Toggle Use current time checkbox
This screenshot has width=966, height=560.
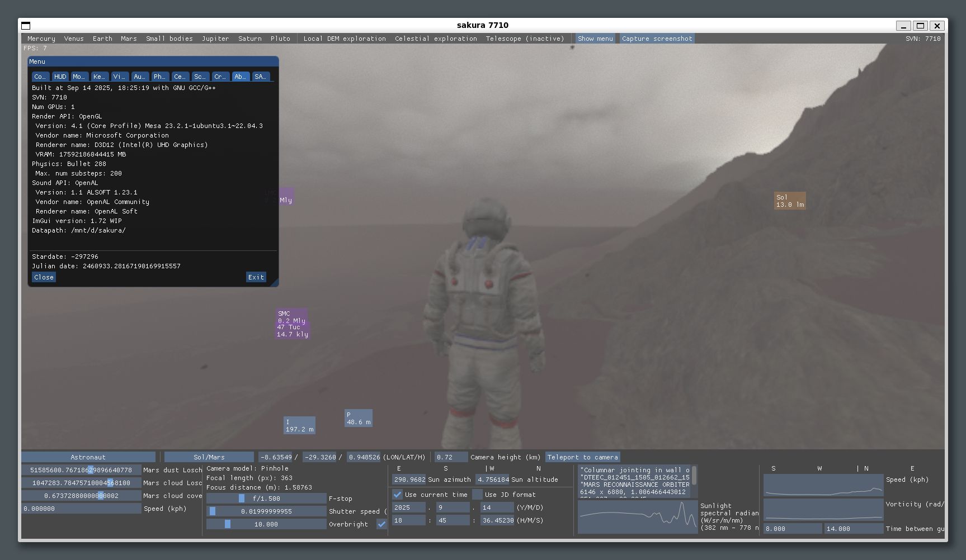[x=397, y=495]
